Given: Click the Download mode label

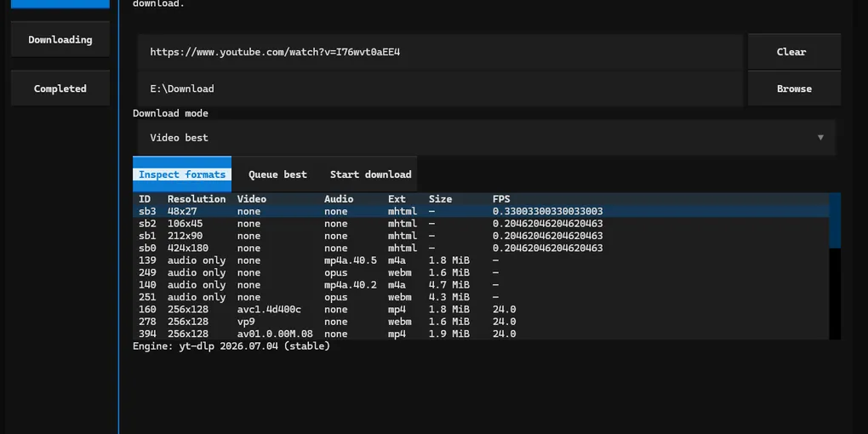Looking at the screenshot, I should [x=170, y=113].
